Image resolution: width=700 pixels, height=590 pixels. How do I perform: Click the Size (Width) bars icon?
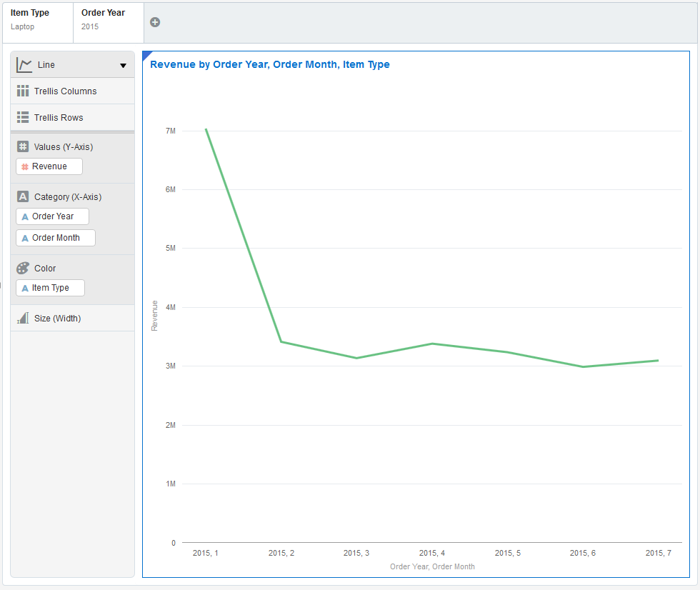23,318
